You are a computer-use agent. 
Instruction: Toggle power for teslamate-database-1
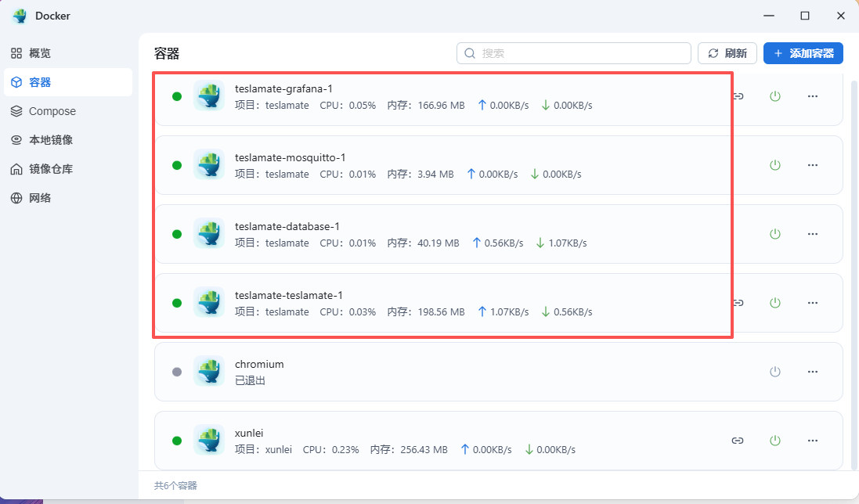coord(774,234)
